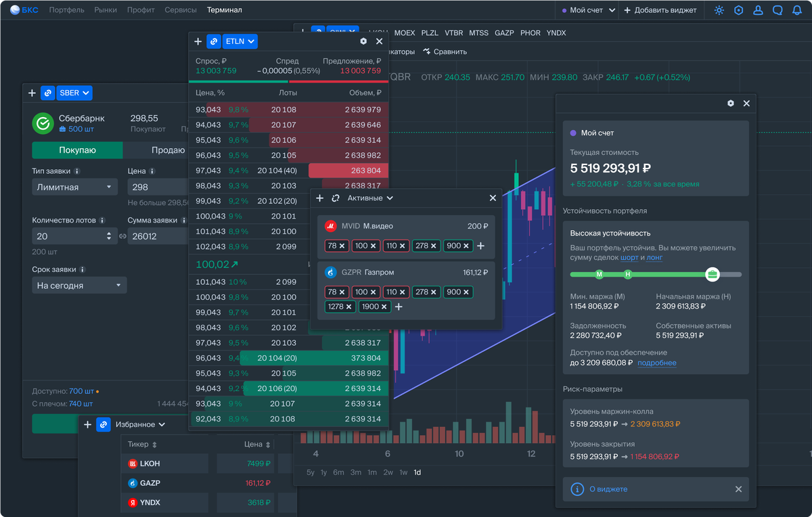Viewport: 812px width, 517px height.
Task: Open ETLN order book settings gear
Action: pyautogui.click(x=363, y=41)
